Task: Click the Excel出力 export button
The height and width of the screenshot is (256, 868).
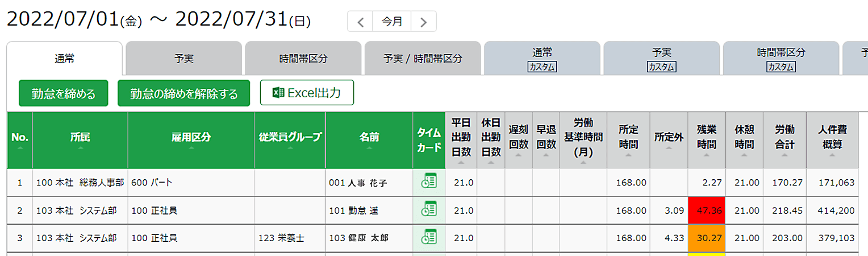Action: [x=307, y=92]
